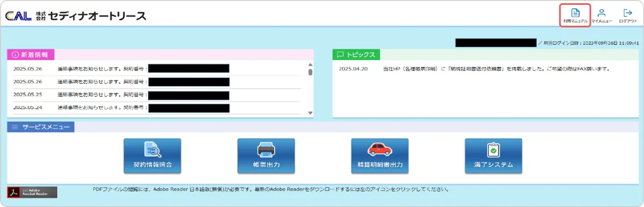Open 精算明細書出力 car button

[x=380, y=155]
